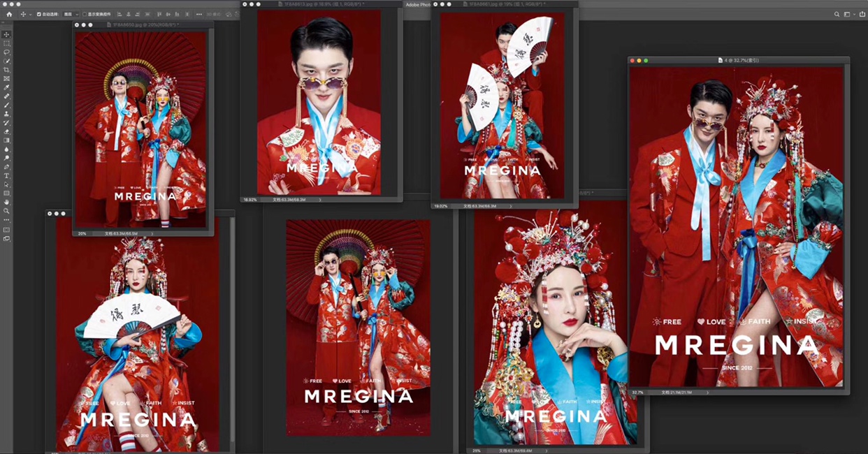Click the 1F8A8660.jpg window title bar
Image resolution: width=868 pixels, height=454 pixels.
click(x=143, y=24)
